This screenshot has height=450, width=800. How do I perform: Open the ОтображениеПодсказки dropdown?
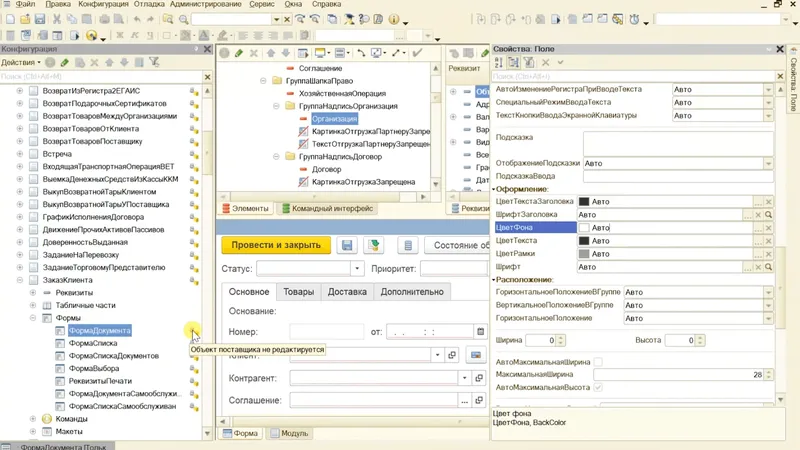pos(768,163)
